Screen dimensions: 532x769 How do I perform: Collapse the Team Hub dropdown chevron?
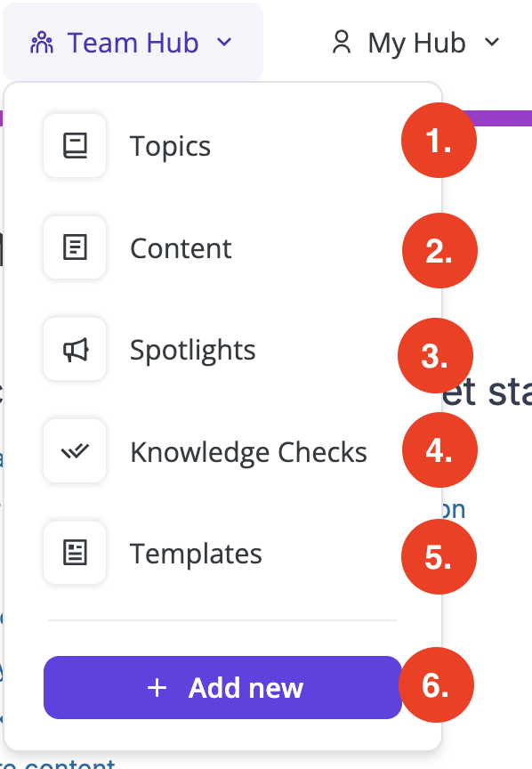[x=224, y=42]
